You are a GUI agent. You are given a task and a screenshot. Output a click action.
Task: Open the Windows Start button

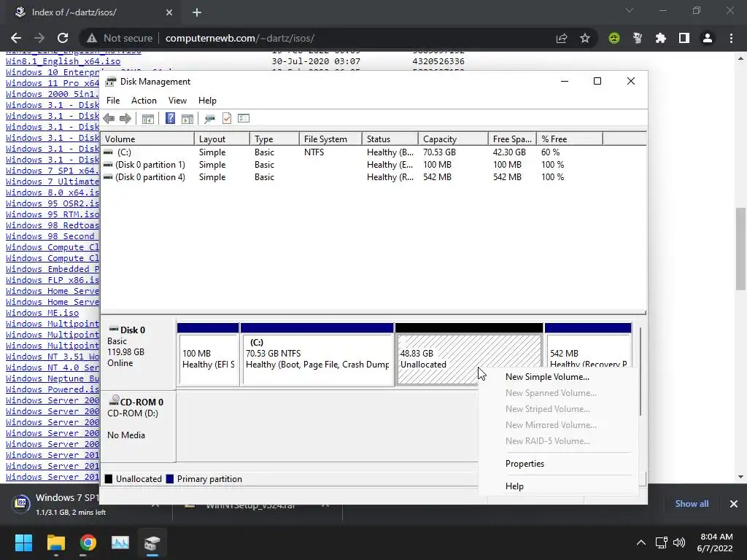tap(23, 542)
